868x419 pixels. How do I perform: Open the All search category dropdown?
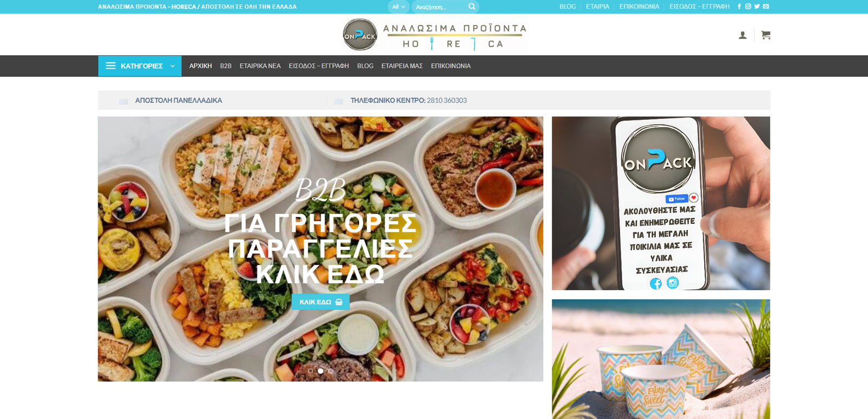coord(399,7)
